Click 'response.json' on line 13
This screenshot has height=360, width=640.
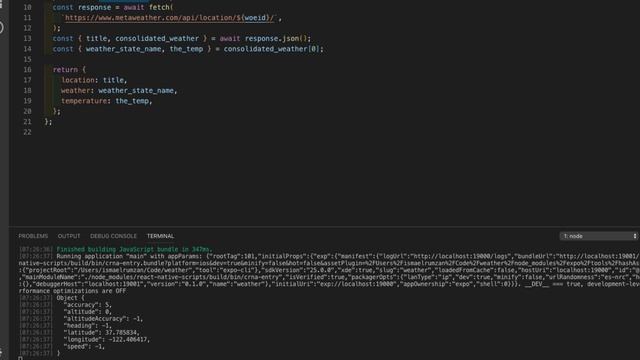(x=272, y=38)
